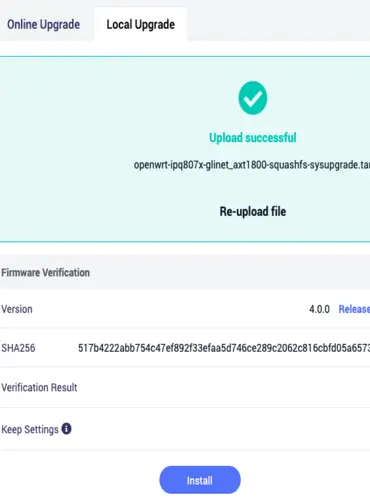Click the Firmware Verification section header
Viewport: 370px width, 500px height.
point(46,273)
